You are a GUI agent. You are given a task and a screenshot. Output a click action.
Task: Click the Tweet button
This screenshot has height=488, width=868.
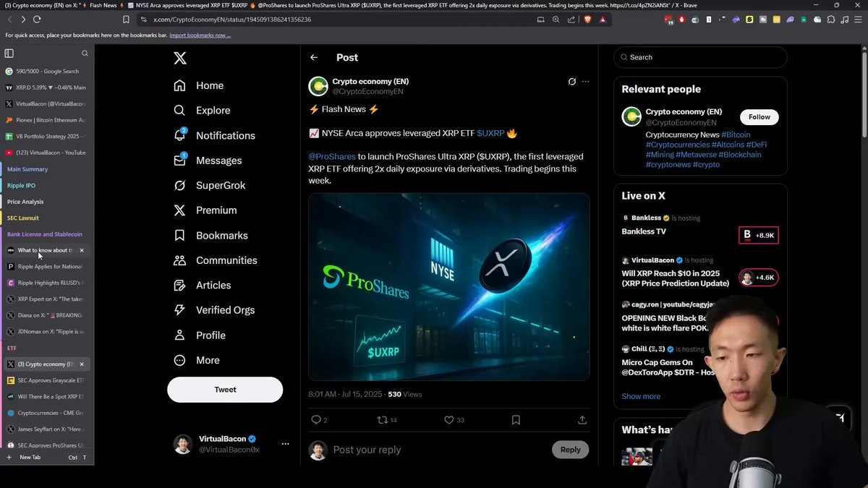click(225, 390)
